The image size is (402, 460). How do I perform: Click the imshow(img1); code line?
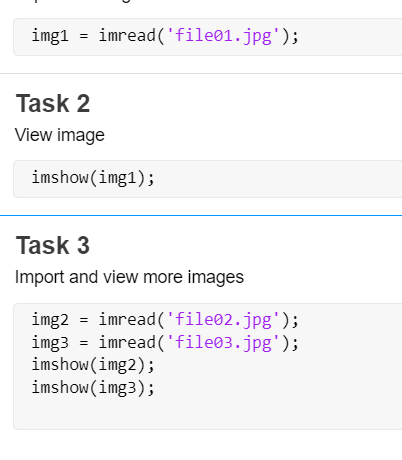tap(93, 177)
